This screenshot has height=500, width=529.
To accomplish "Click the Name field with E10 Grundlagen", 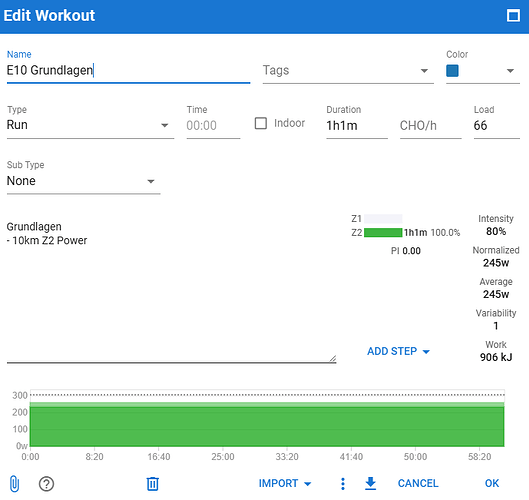I will (x=128, y=71).
